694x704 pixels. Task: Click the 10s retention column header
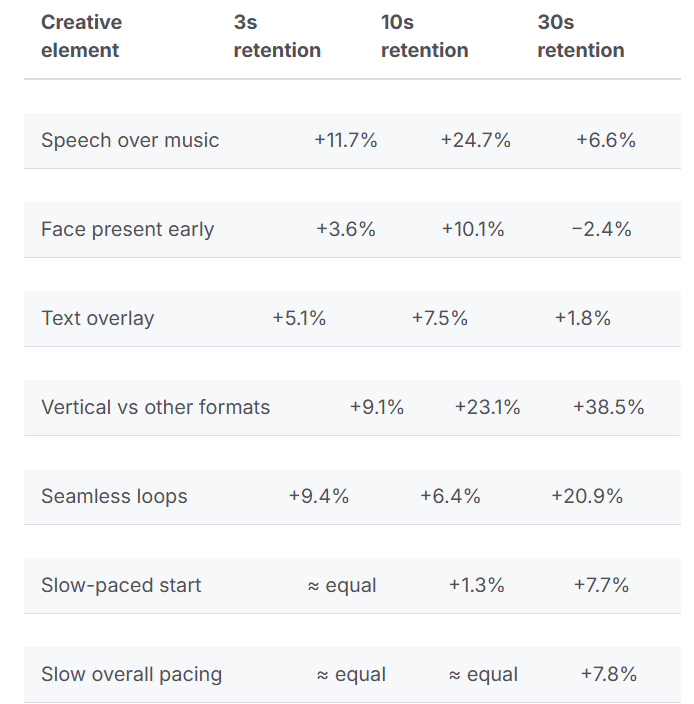point(424,36)
